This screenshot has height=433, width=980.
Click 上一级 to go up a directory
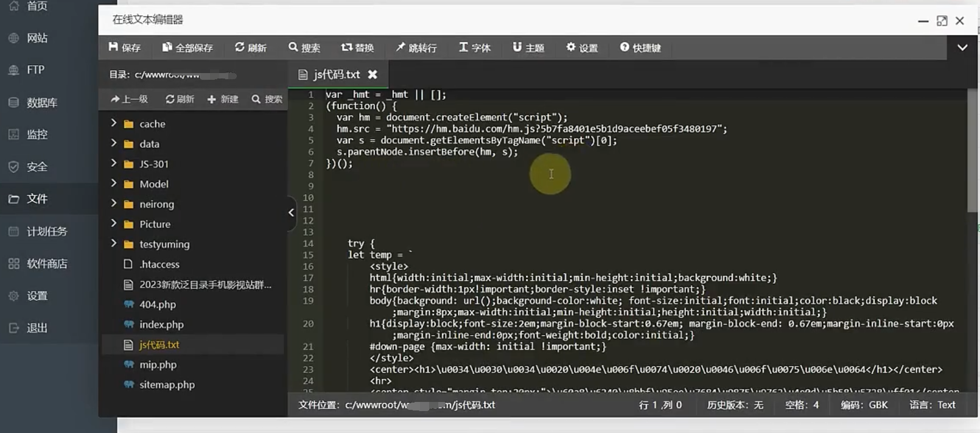pos(129,99)
